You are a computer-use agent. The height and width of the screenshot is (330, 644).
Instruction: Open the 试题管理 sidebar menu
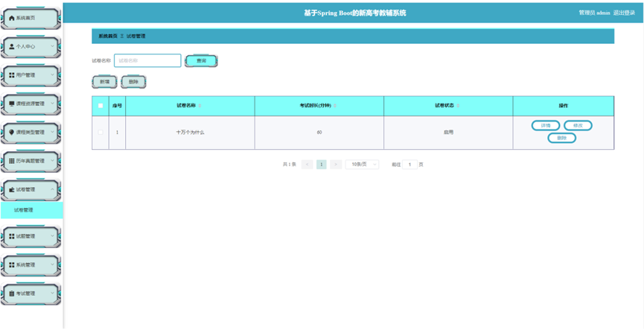[31, 236]
